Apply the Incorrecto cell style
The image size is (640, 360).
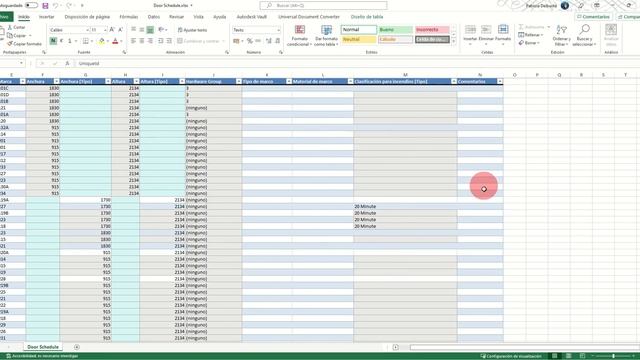(x=432, y=30)
